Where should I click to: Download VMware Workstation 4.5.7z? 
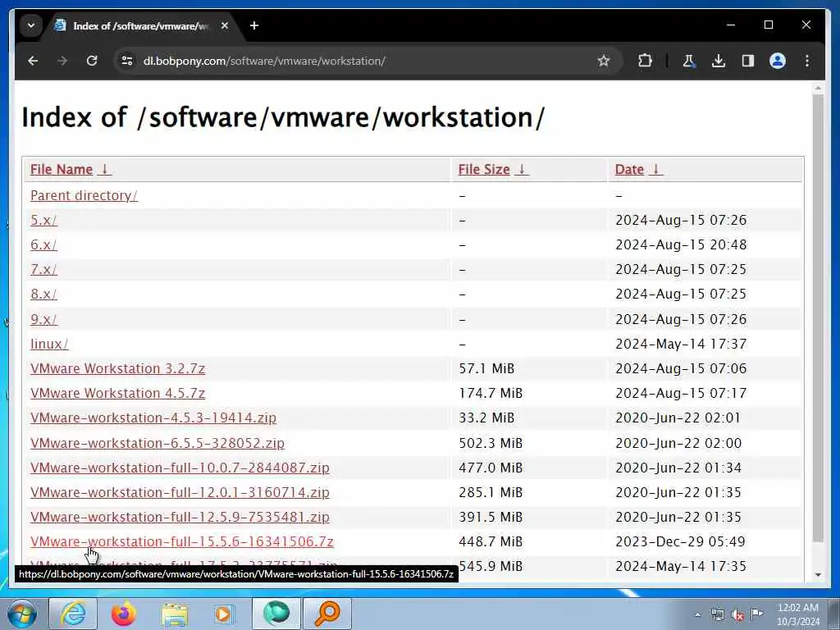[x=117, y=393]
